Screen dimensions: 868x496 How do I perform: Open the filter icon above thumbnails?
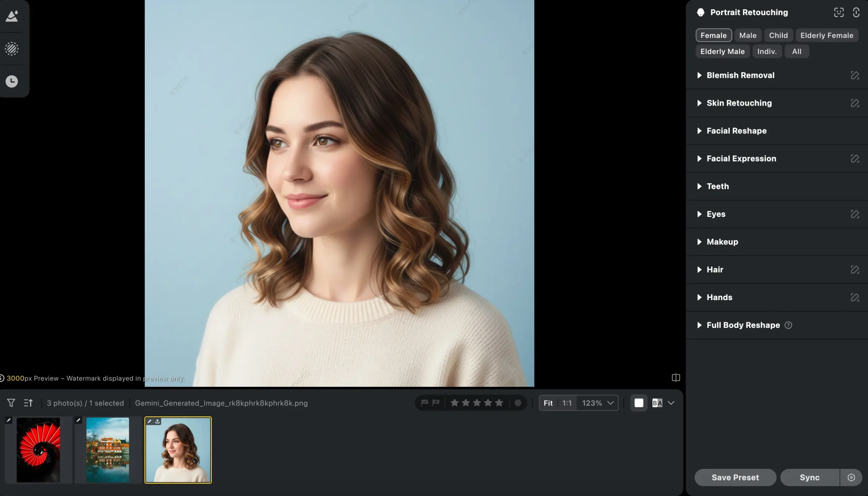[11, 402]
